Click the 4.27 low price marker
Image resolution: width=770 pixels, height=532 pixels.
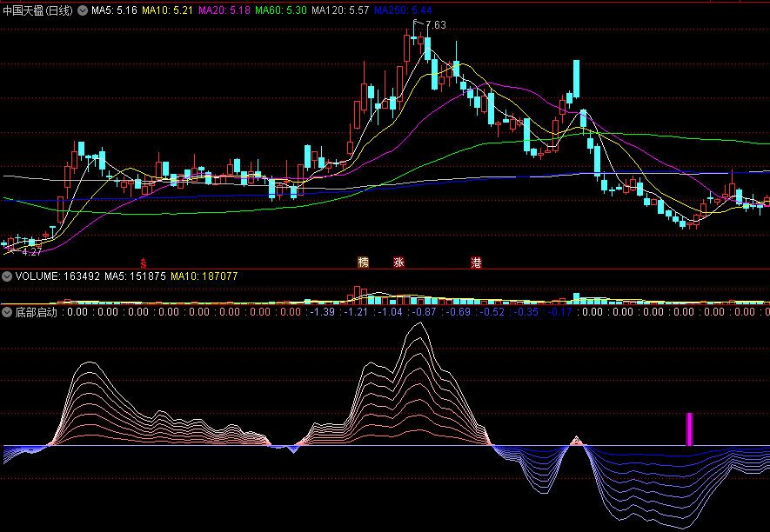tap(32, 252)
